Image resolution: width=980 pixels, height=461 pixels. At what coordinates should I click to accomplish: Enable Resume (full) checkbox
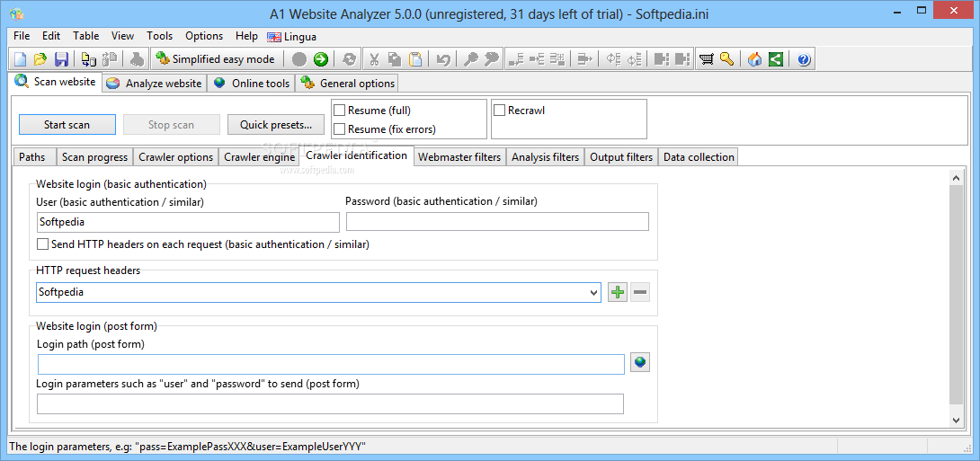pyautogui.click(x=339, y=111)
